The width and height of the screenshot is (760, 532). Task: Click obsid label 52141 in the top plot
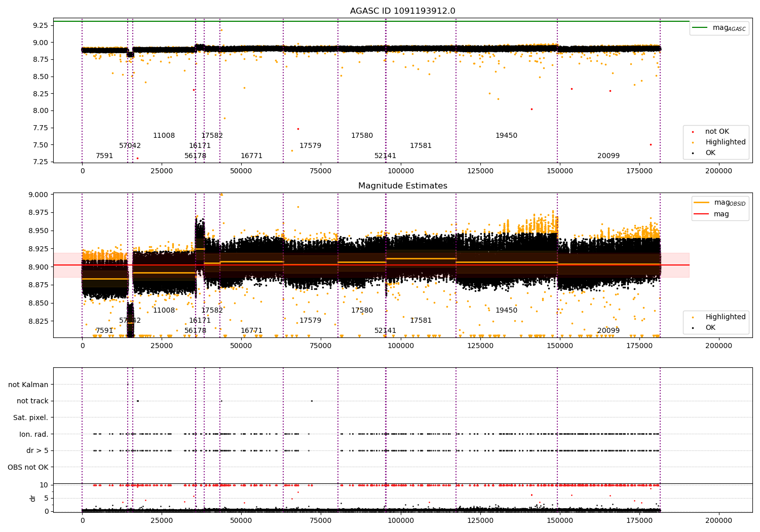[386, 156]
